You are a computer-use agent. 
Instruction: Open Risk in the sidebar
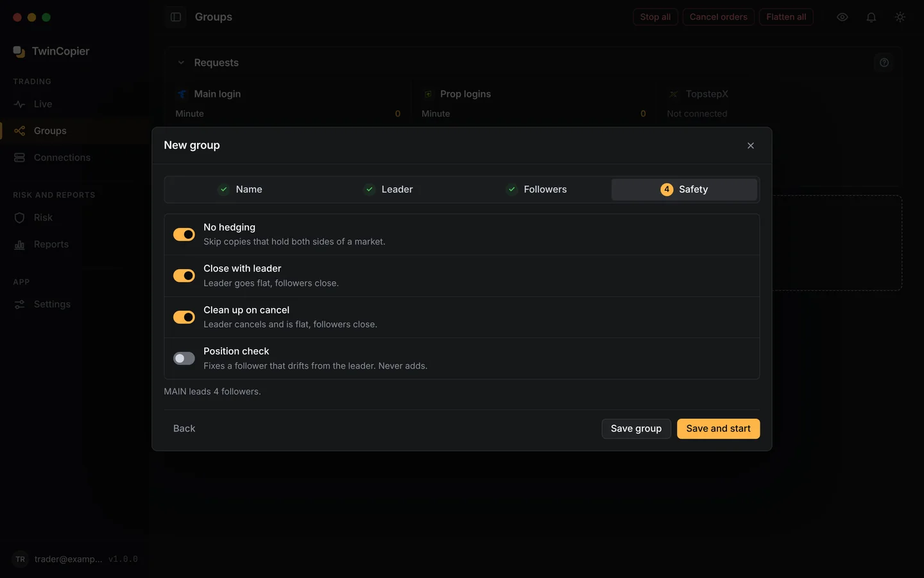76,218
